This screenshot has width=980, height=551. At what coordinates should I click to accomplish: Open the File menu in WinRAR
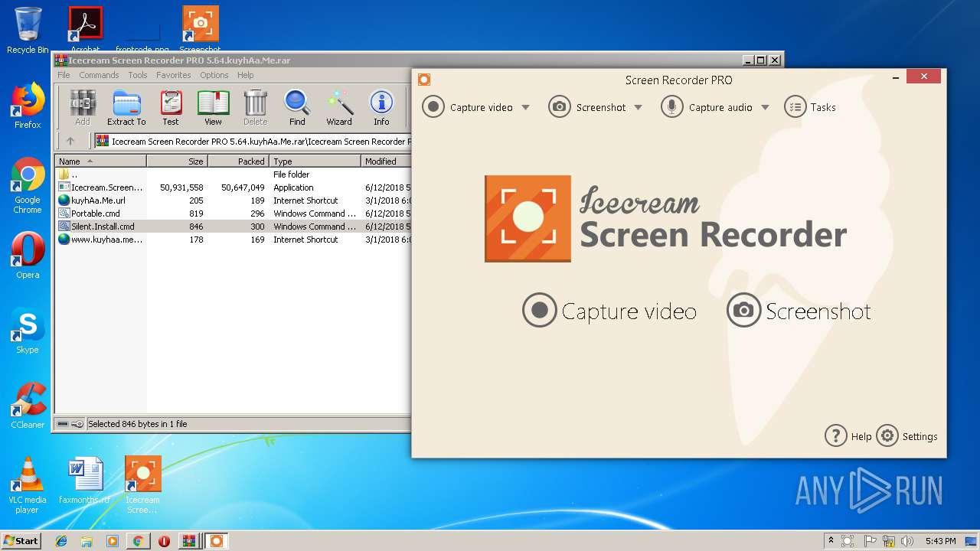pos(64,75)
